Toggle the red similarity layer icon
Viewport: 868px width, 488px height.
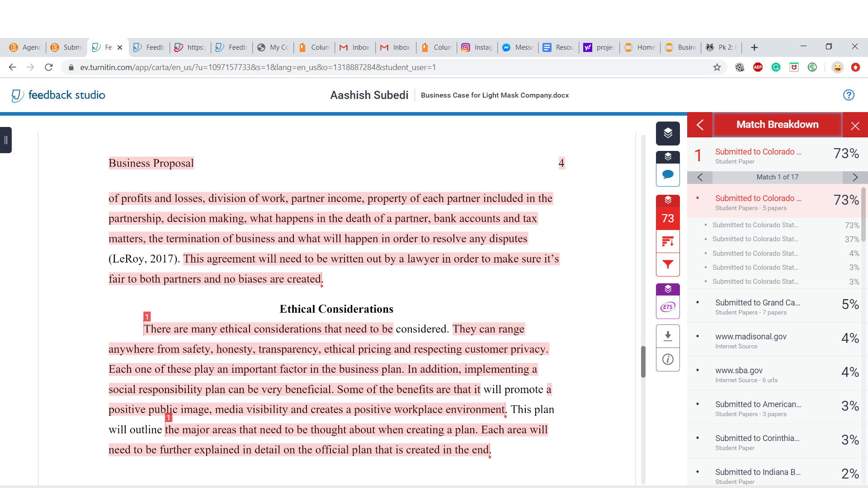[x=668, y=200]
